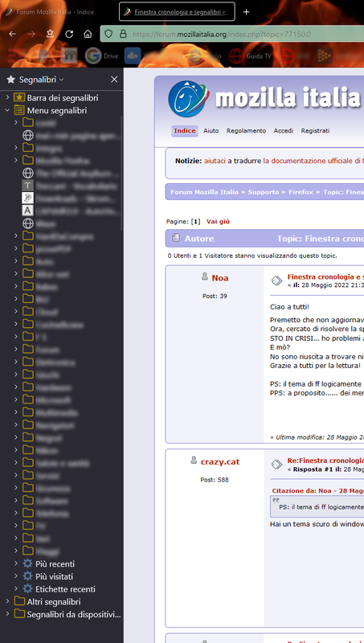Select Finestra cronologia e segnalibri tab

(x=177, y=12)
